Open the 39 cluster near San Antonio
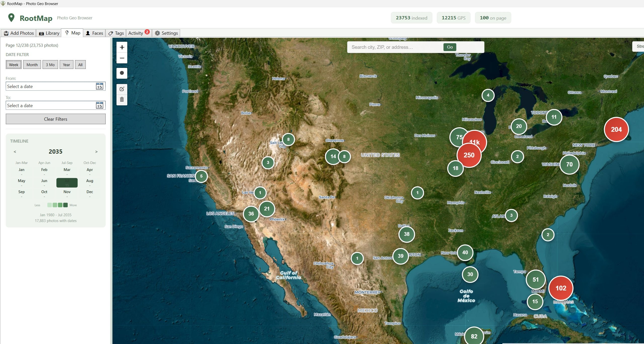The height and width of the screenshot is (344, 644). point(401,256)
